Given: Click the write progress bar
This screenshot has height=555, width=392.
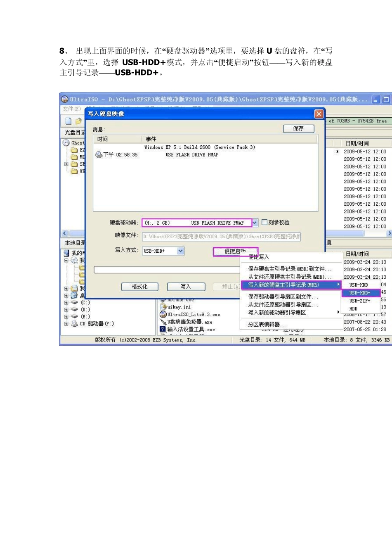Looking at the screenshot, I should pos(167,270).
